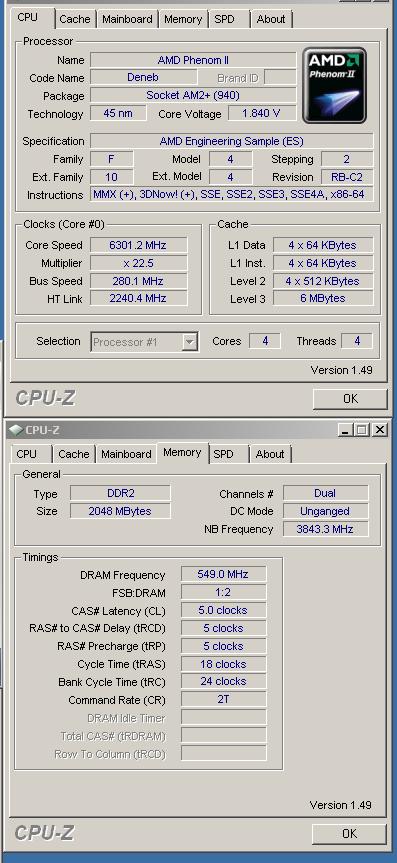Open the Processor #1 selection dropdown
397x863 pixels.
tap(189, 342)
